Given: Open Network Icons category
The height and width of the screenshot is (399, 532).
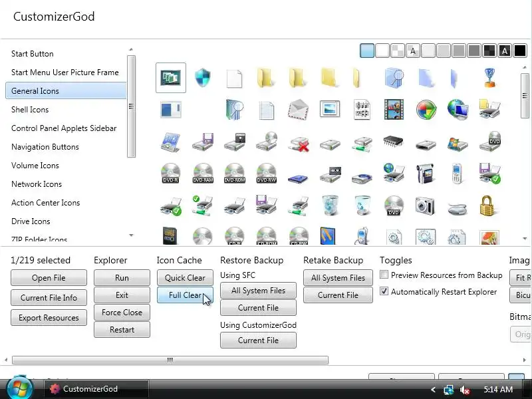Looking at the screenshot, I should point(37,184).
